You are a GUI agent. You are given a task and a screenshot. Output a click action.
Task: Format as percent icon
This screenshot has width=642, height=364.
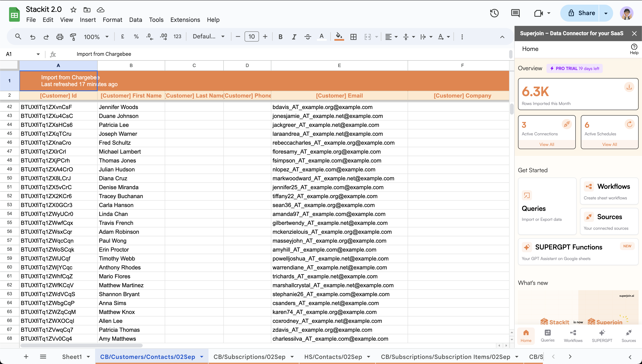pos(136,37)
